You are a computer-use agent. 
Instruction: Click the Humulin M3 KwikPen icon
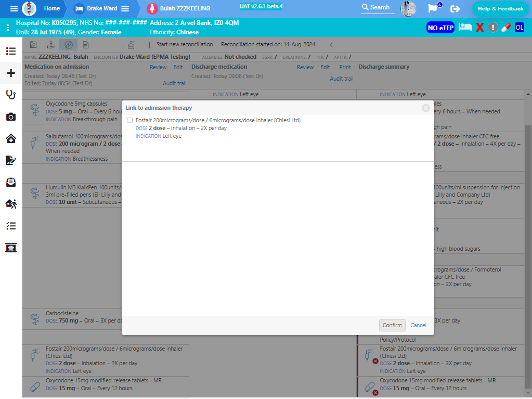pos(35,193)
